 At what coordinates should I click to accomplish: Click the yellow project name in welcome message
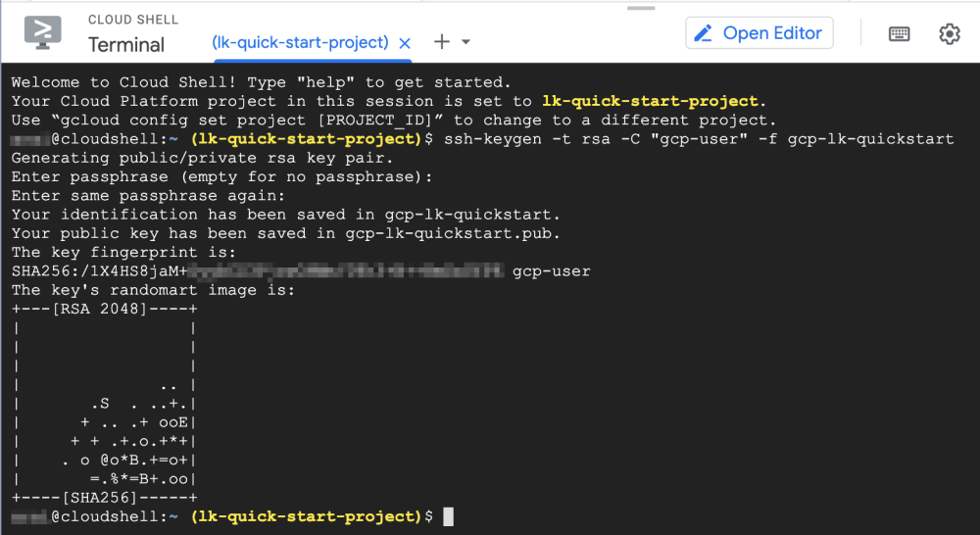650,101
